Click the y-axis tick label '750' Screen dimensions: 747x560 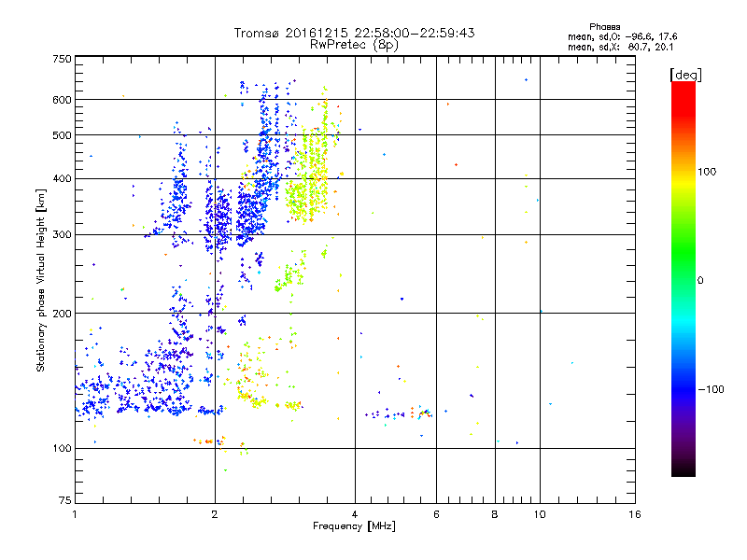[x=62, y=59]
